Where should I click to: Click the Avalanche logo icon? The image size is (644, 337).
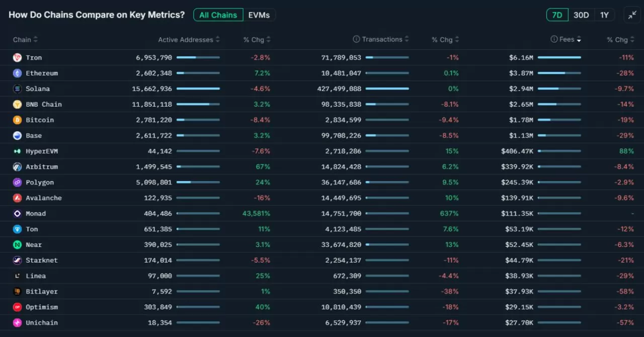[16, 197]
